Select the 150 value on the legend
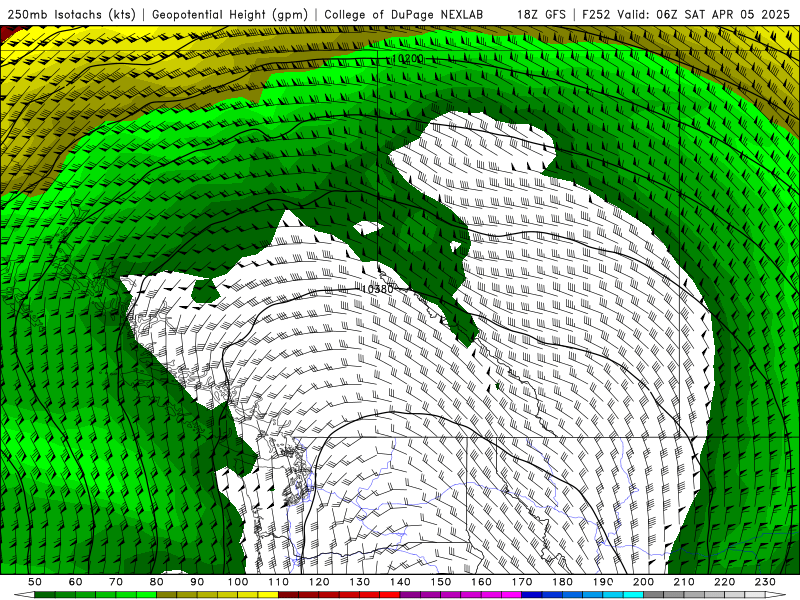 pos(441,582)
